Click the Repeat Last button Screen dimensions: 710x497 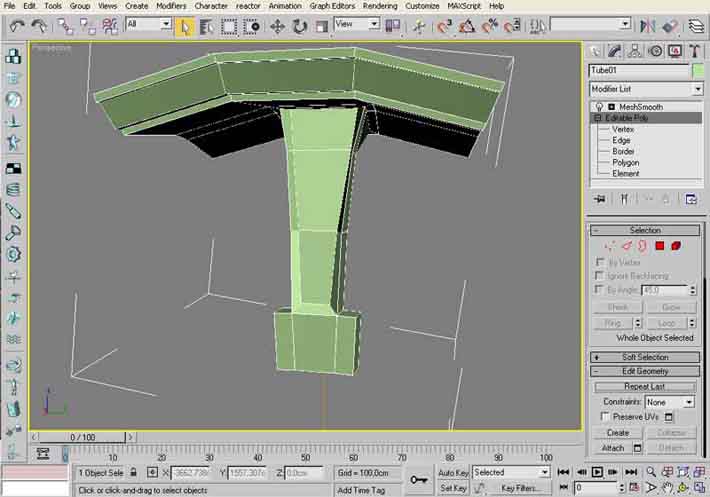click(644, 386)
